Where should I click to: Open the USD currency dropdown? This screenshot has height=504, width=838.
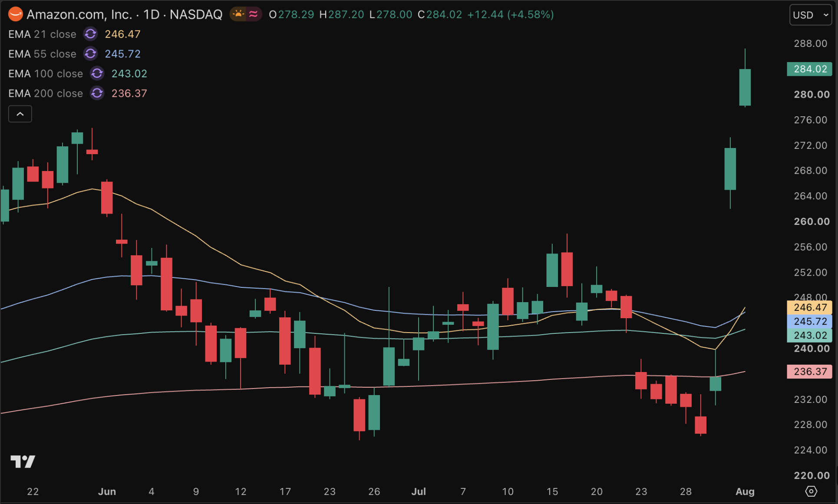click(811, 15)
